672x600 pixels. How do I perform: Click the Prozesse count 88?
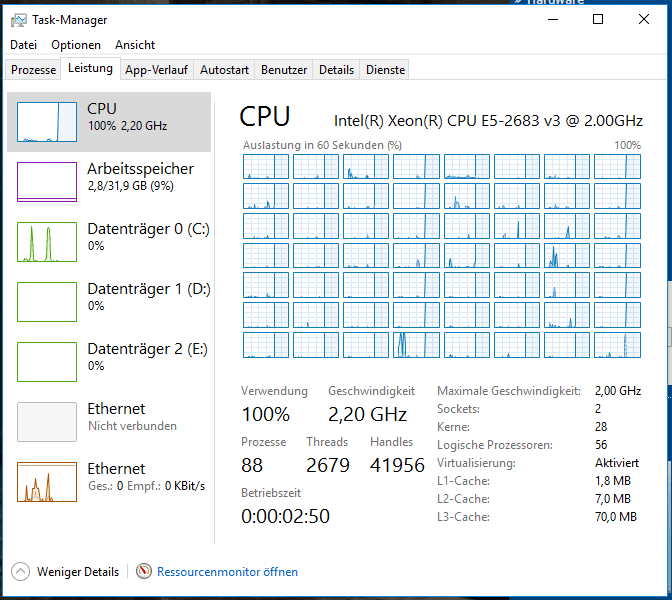252,465
